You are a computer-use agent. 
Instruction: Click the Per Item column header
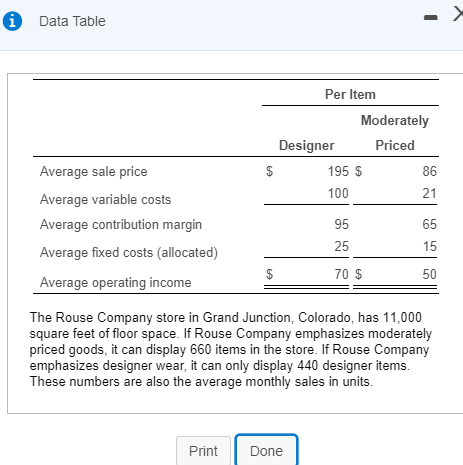(350, 94)
